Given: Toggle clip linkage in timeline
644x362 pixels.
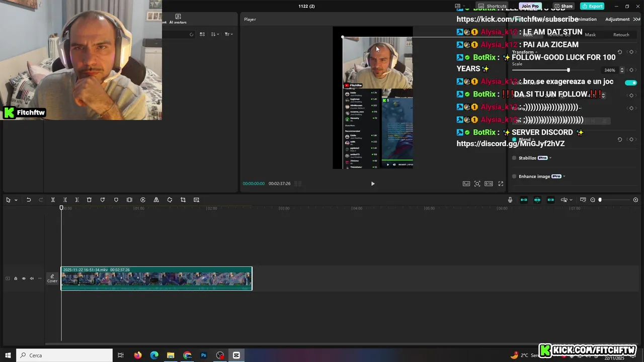Looking at the screenshot, I should pyautogui.click(x=551, y=200).
